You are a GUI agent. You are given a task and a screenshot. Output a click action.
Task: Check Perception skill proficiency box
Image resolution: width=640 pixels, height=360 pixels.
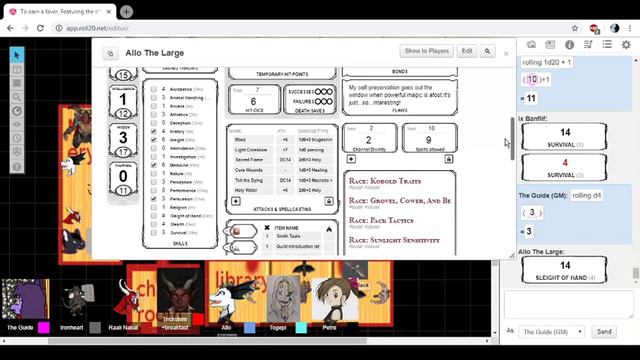click(153, 182)
